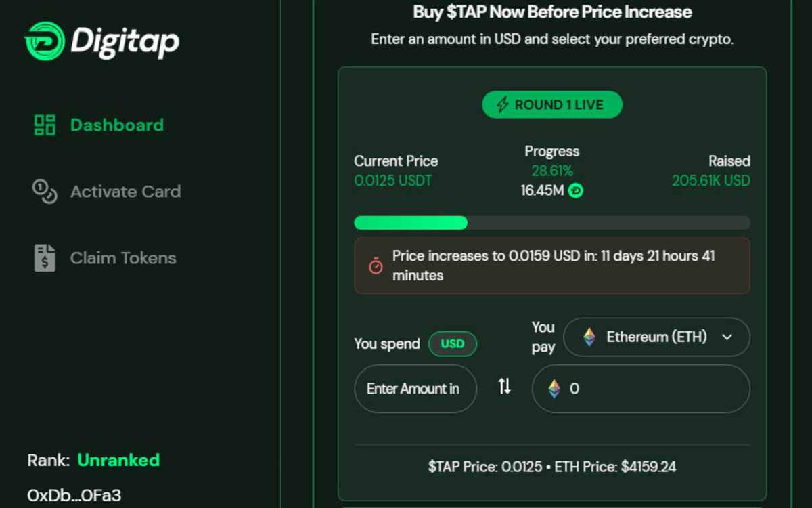Click the swap arrows icon between amounts

point(504,387)
